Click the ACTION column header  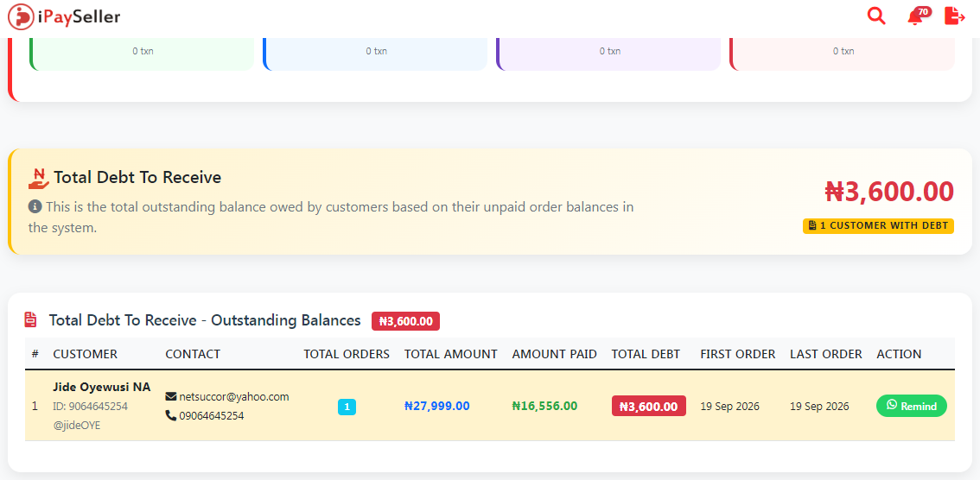click(x=899, y=354)
